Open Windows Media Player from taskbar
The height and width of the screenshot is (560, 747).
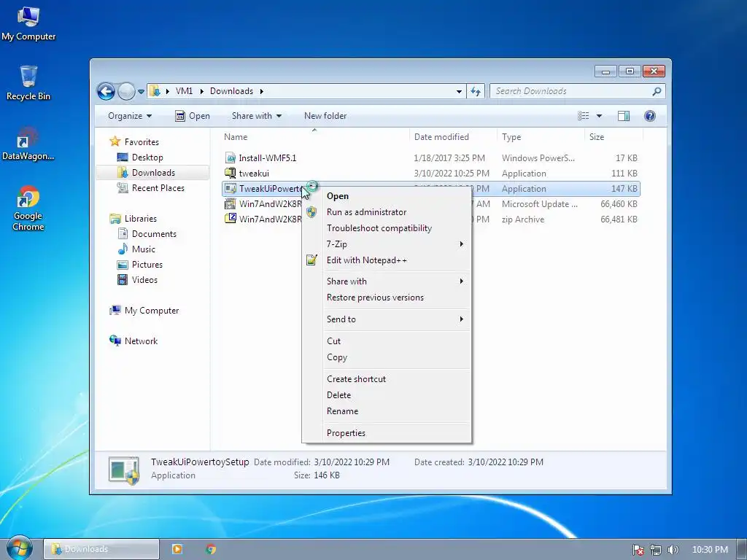(x=177, y=549)
